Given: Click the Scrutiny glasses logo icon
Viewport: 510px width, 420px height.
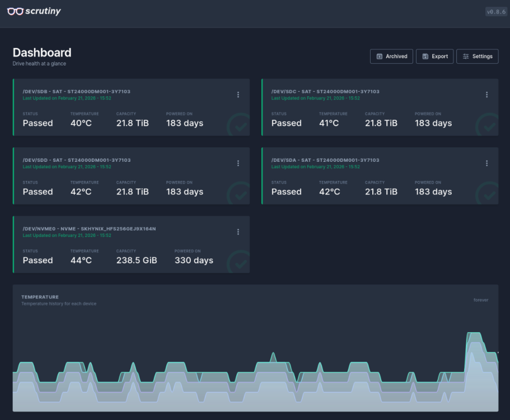Looking at the screenshot, I should click(15, 11).
